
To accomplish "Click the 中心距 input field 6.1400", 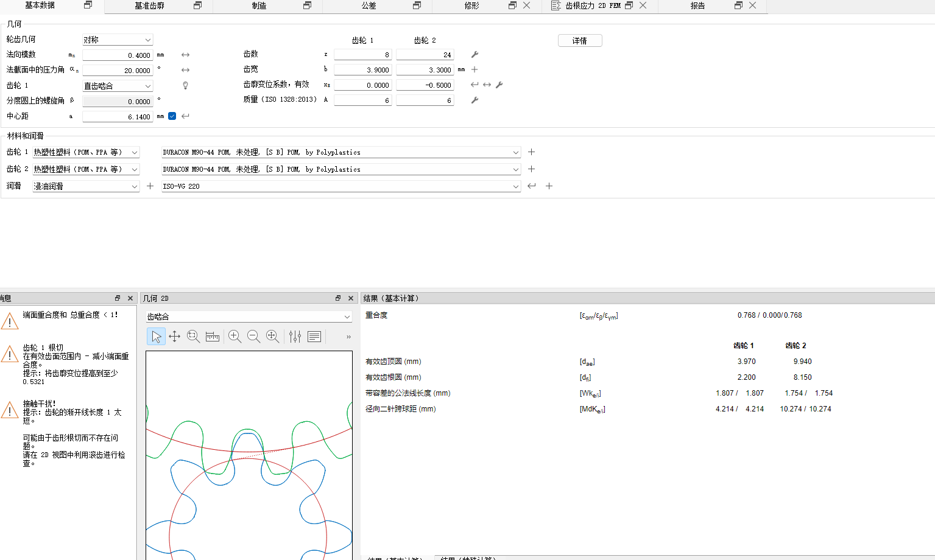I will (118, 116).
